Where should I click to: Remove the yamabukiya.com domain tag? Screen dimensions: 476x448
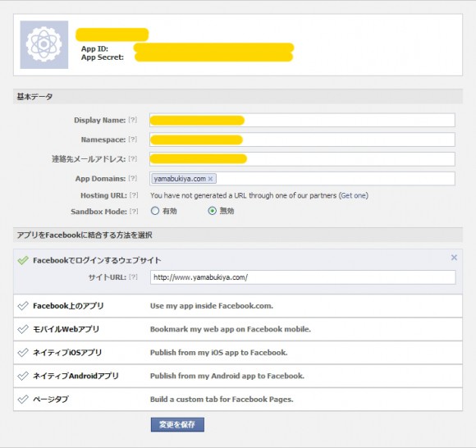[210, 179]
